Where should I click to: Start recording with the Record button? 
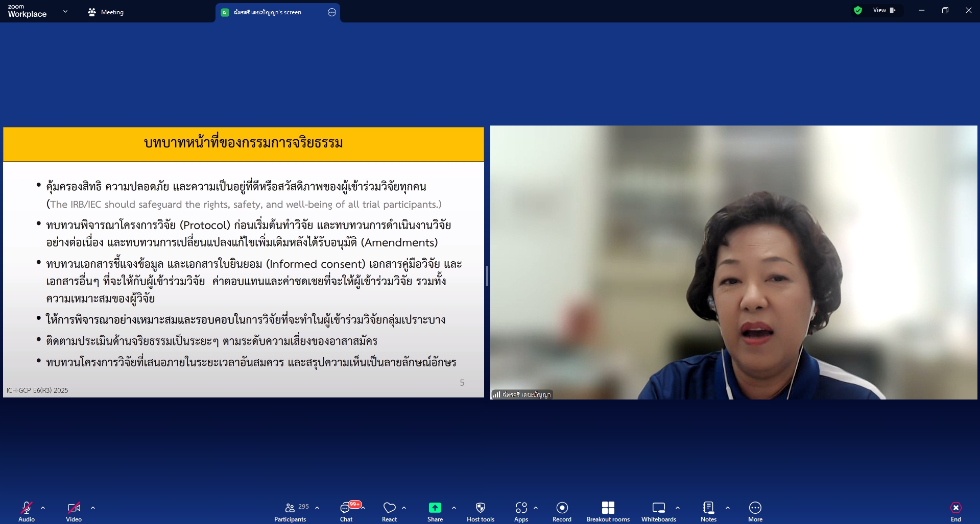(562, 511)
